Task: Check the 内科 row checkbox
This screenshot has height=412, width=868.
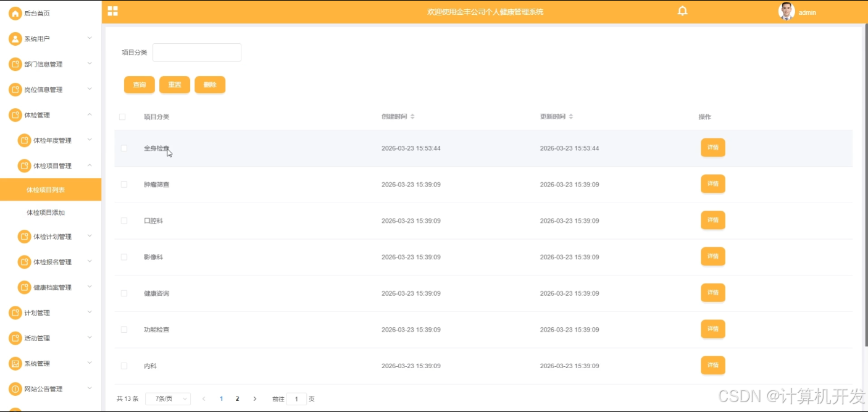Action: point(124,366)
